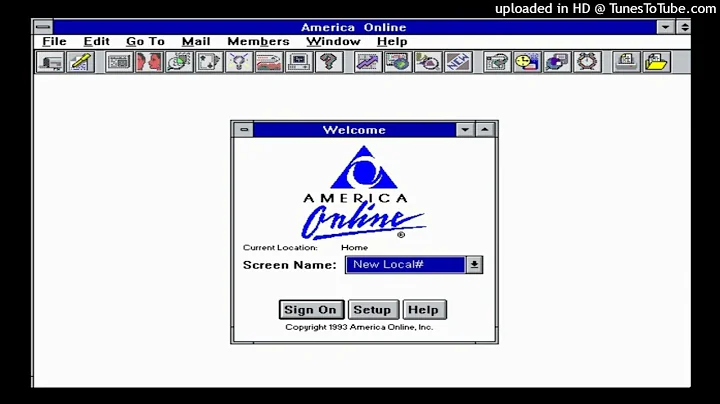Open the Help menu in menu bar
Screen dimensions: 720x404
392,41
